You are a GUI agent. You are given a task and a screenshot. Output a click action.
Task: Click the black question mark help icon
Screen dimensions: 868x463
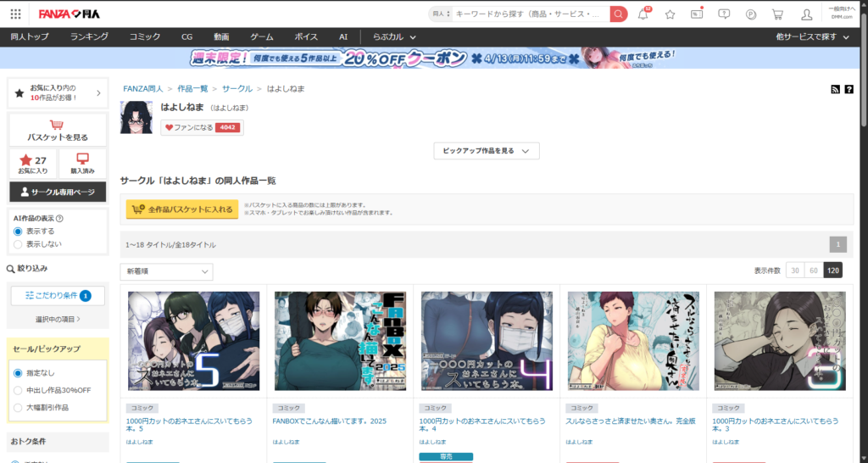[849, 89]
